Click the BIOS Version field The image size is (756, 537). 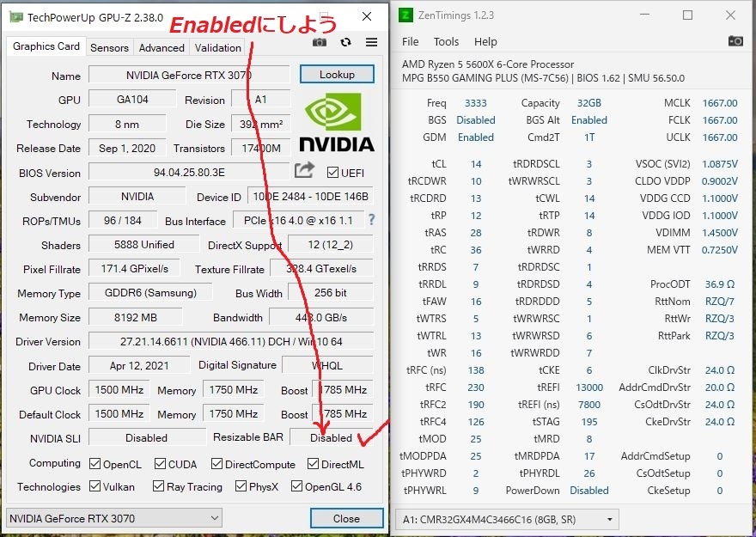pyautogui.click(x=189, y=172)
